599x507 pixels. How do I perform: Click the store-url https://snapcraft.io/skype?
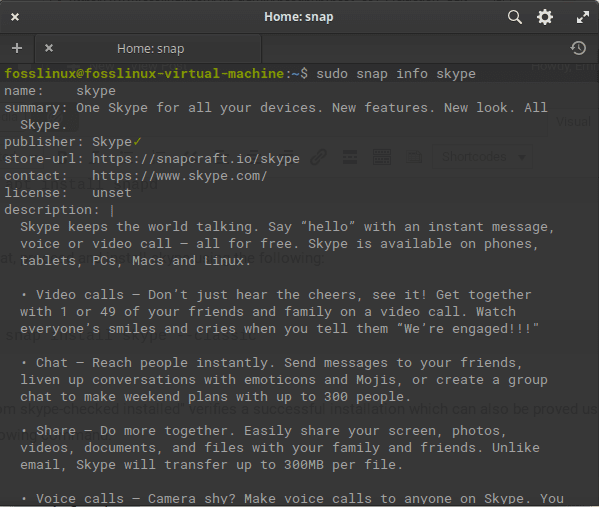196,159
